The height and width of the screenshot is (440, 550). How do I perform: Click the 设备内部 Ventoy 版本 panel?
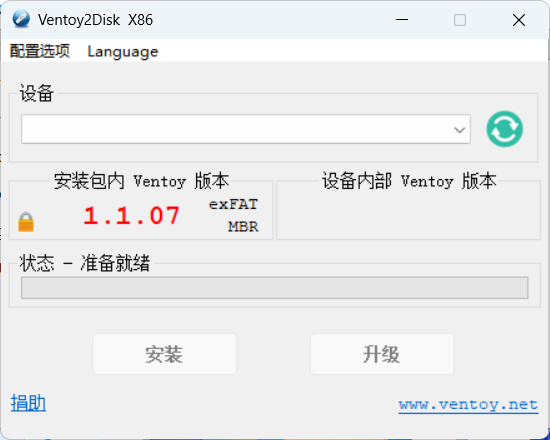(408, 210)
